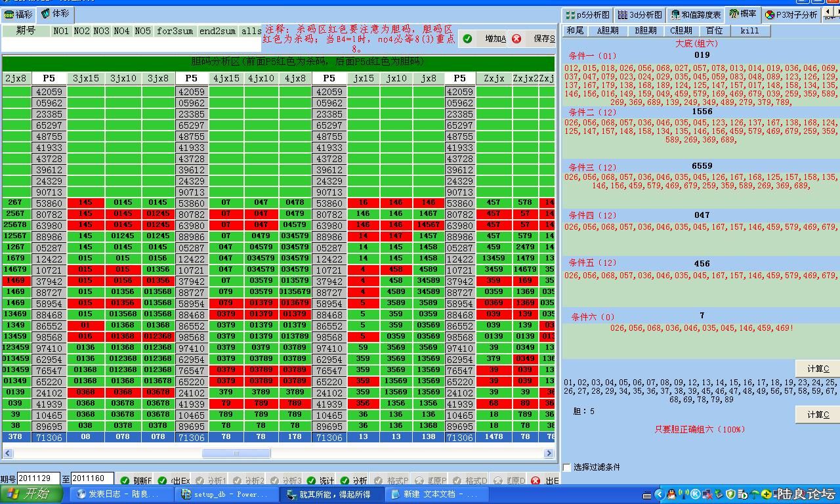Click the end period field 2011160

tap(92, 479)
